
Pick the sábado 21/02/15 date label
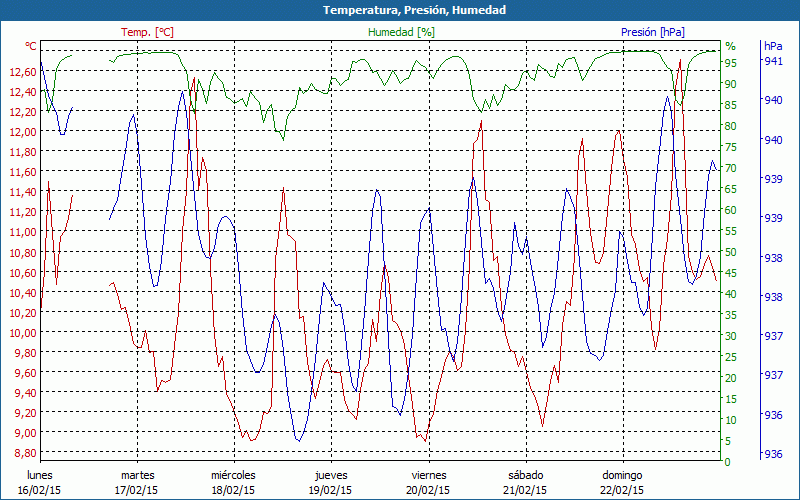(525, 482)
